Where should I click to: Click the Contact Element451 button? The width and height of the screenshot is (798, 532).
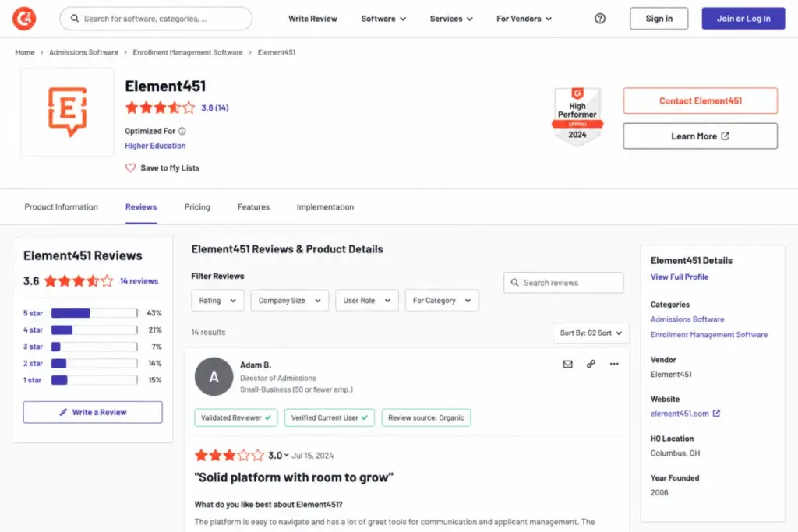(x=701, y=100)
